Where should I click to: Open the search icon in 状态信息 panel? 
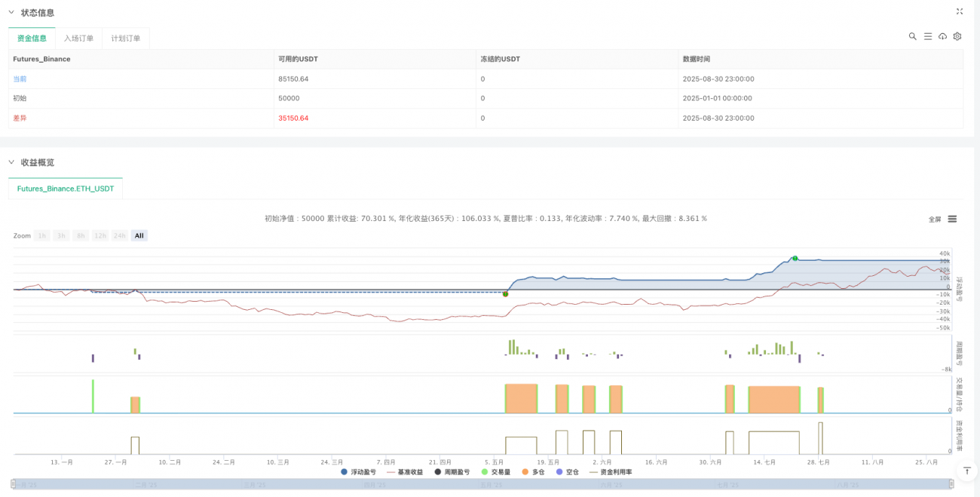click(913, 36)
